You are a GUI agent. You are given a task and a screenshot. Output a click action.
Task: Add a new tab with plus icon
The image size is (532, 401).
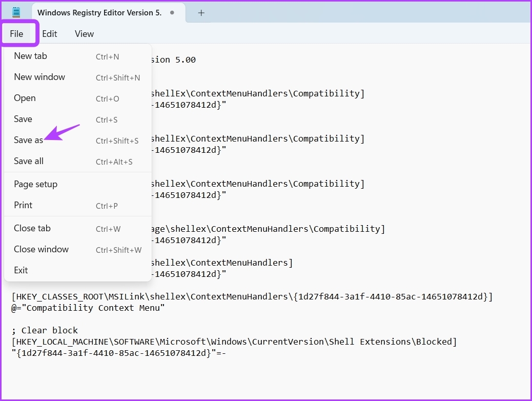point(201,13)
